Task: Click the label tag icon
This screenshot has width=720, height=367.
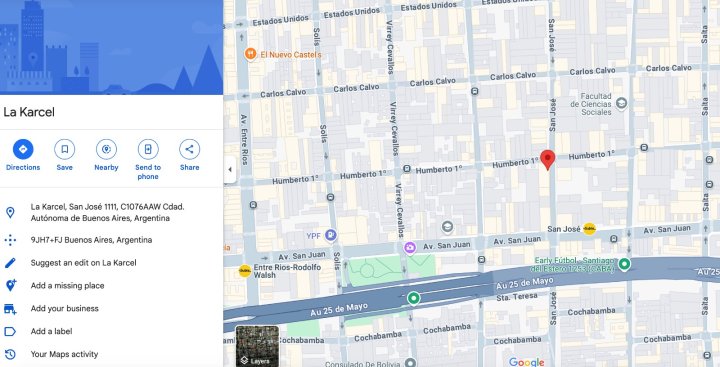Action: click(10, 331)
